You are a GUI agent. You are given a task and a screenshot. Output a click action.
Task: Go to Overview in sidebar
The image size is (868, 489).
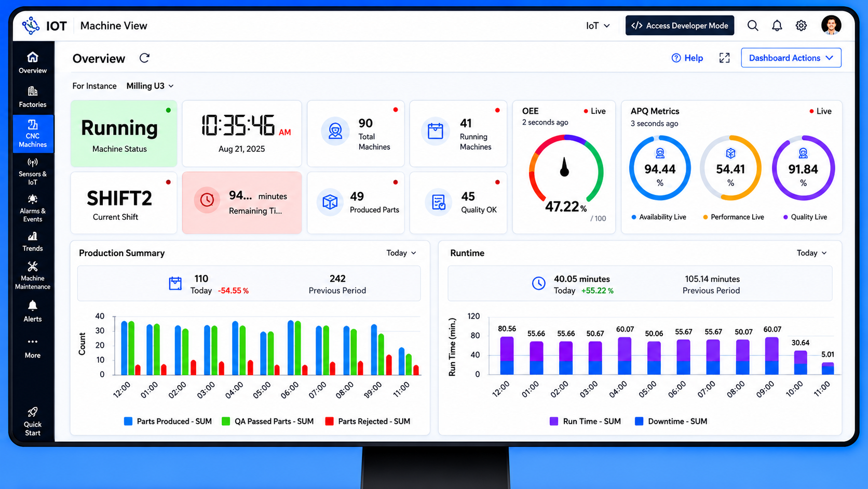pyautogui.click(x=33, y=62)
